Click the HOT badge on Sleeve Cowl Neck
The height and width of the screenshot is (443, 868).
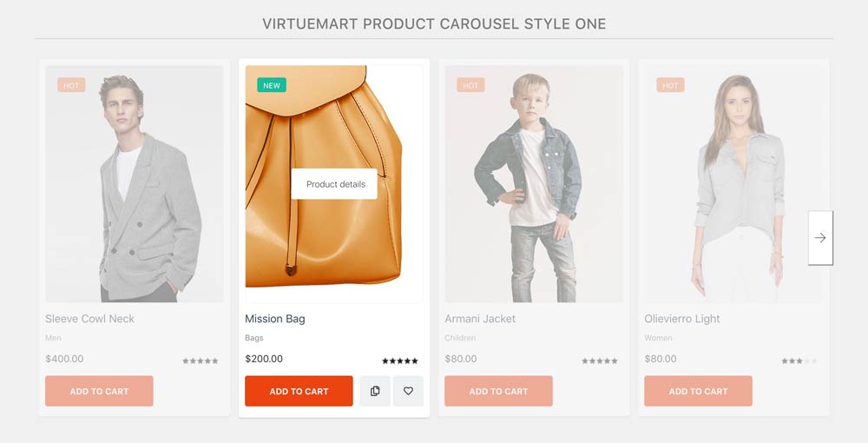(71, 85)
